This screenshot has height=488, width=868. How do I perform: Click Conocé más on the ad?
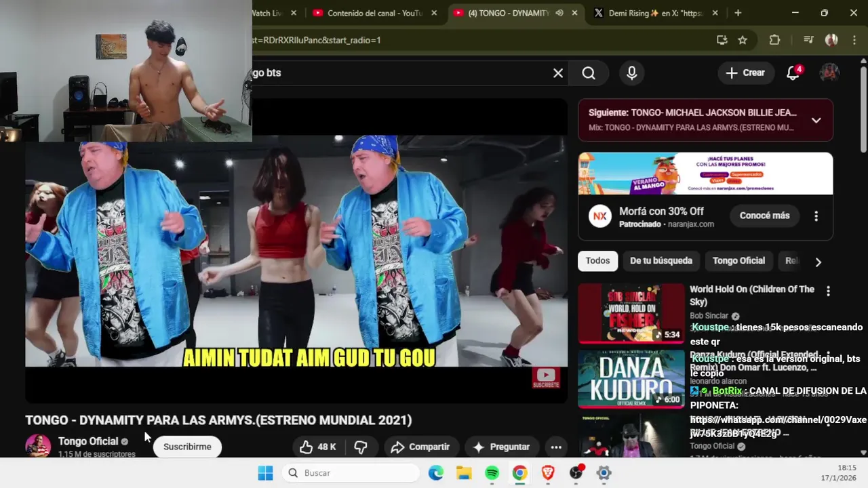(764, 216)
